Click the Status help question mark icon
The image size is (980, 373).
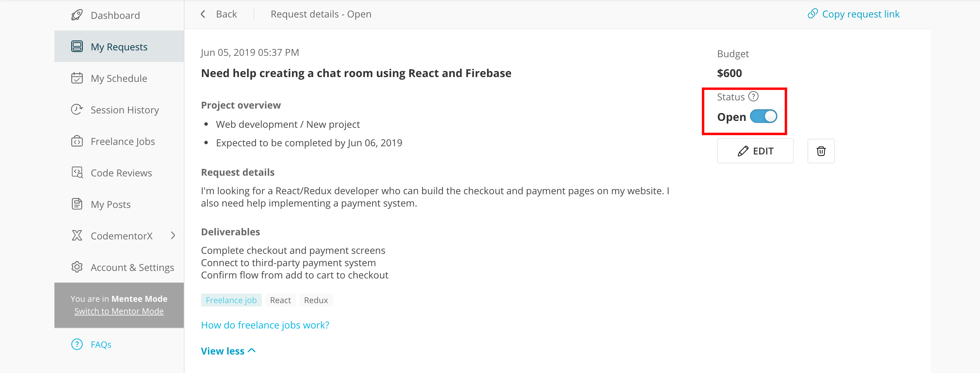click(x=753, y=97)
